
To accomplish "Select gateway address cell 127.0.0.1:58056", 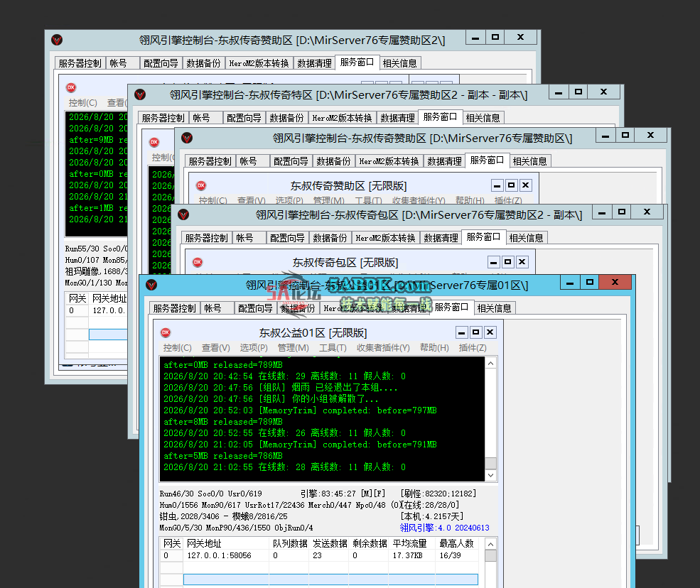I will (x=219, y=555).
